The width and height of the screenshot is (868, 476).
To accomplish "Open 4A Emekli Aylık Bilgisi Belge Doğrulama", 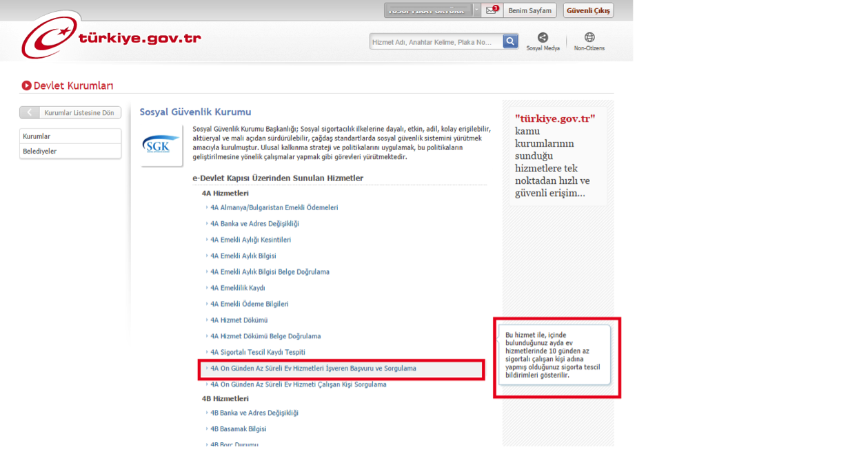I will (x=270, y=272).
